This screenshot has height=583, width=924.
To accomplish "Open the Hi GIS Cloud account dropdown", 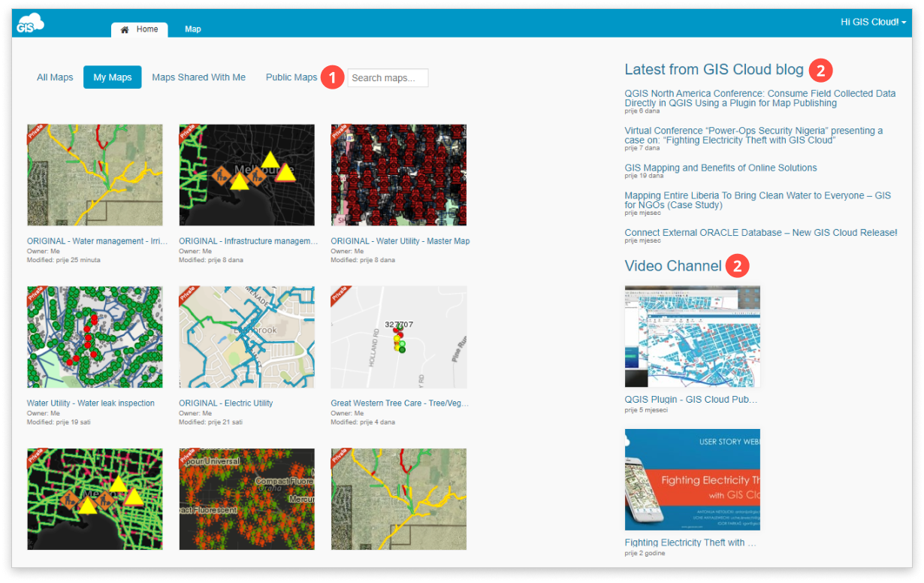I will 871,22.
